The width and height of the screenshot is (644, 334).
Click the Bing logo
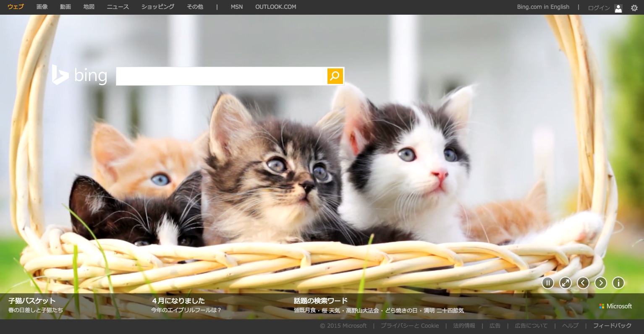tap(80, 76)
